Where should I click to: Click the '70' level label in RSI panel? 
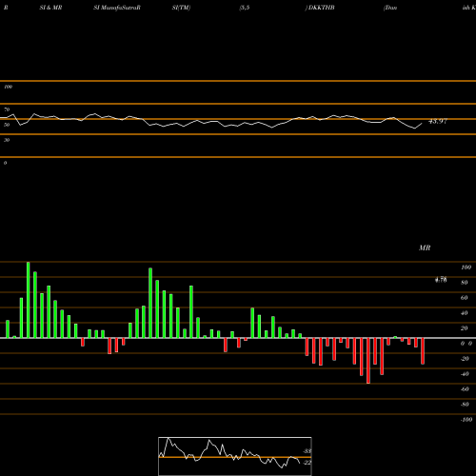(x=7, y=109)
